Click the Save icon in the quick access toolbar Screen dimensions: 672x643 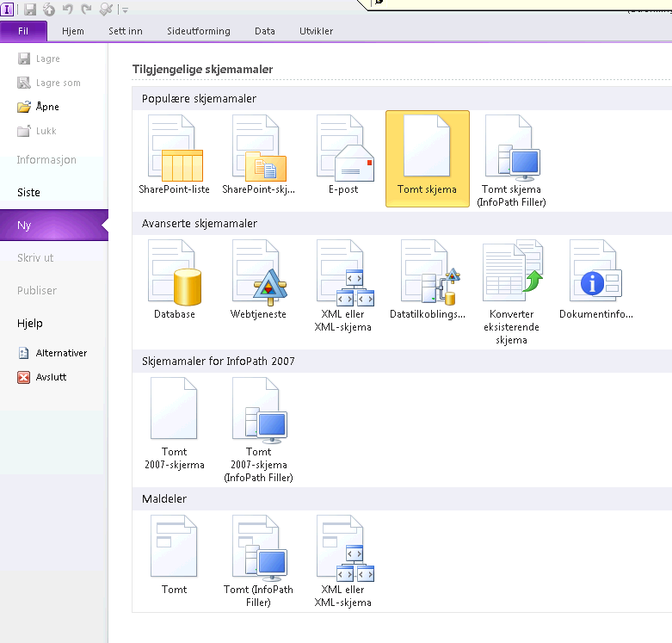pos(29,9)
